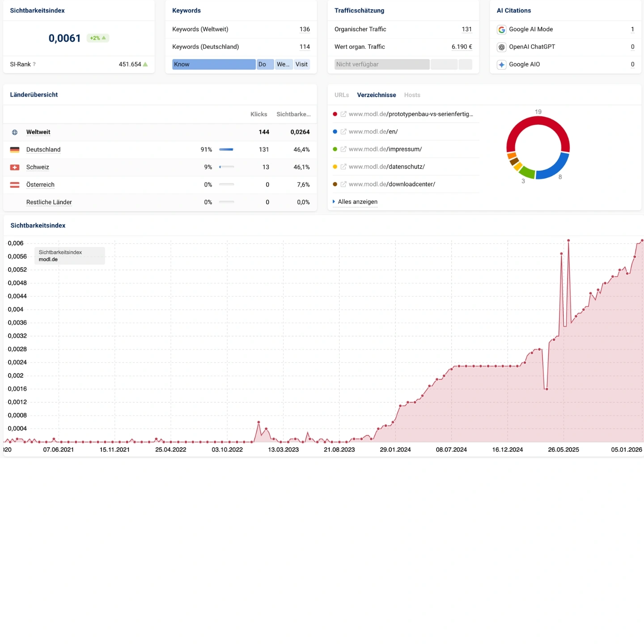644x644 pixels.
Task: Click the Deutschland flag icon
Action: pyautogui.click(x=15, y=150)
